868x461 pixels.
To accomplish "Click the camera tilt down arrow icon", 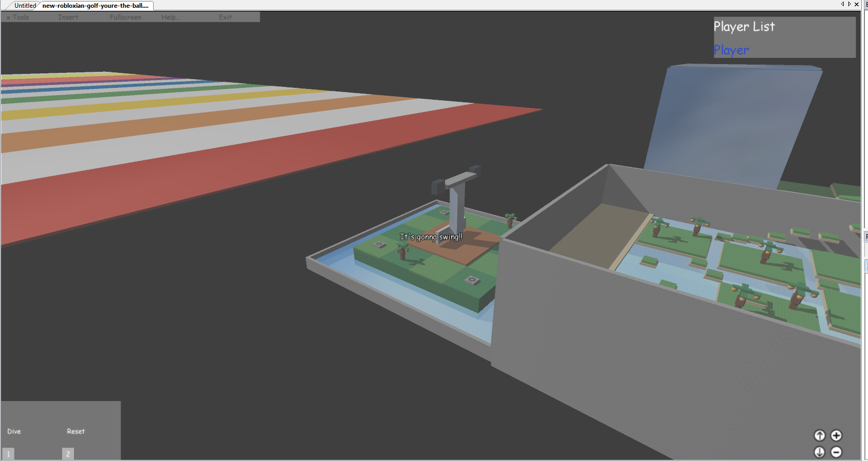I will tap(819, 452).
